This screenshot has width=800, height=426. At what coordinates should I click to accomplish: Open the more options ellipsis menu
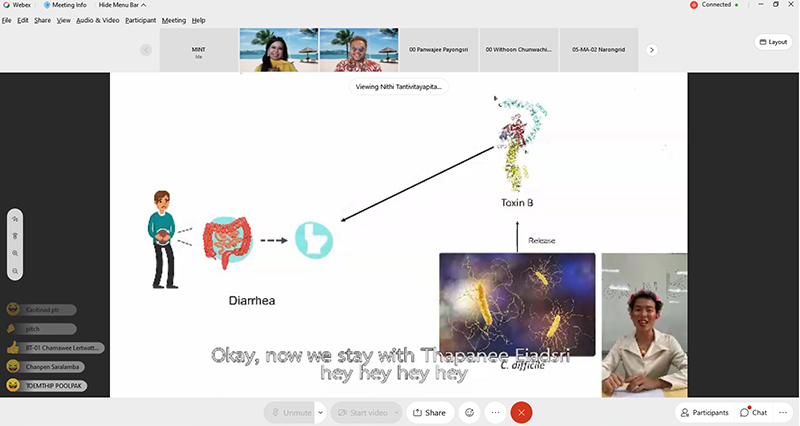495,412
